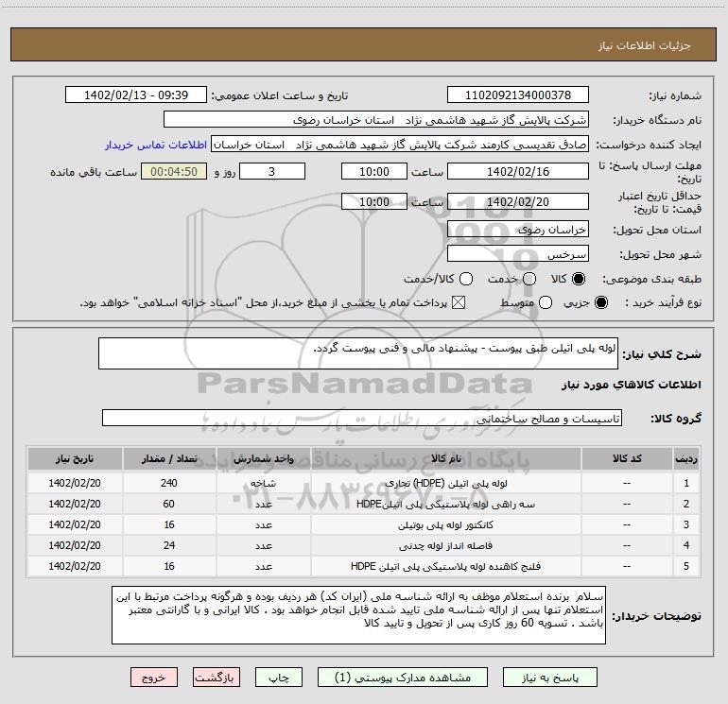Click quantity 24 in fourth row
728x704 pixels.
click(169, 545)
